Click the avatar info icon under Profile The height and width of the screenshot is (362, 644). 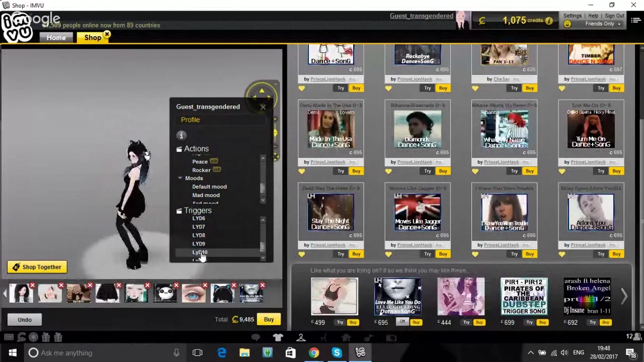[182, 135]
